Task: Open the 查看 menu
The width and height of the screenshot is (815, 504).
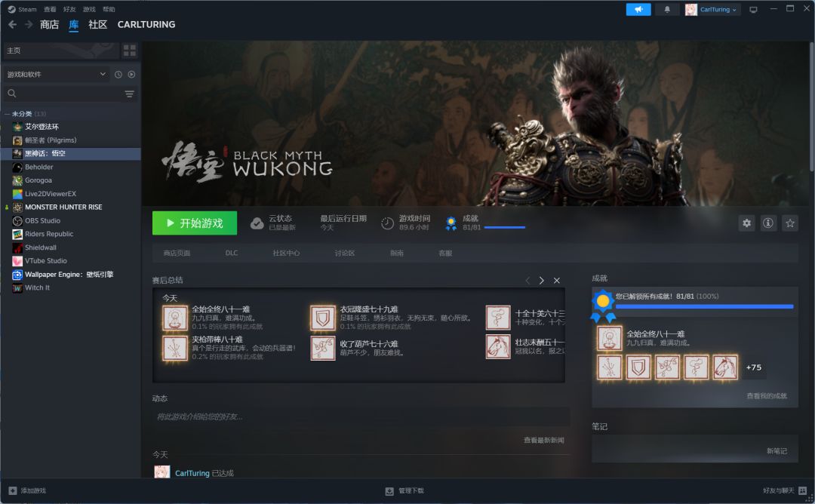Action: coord(50,9)
